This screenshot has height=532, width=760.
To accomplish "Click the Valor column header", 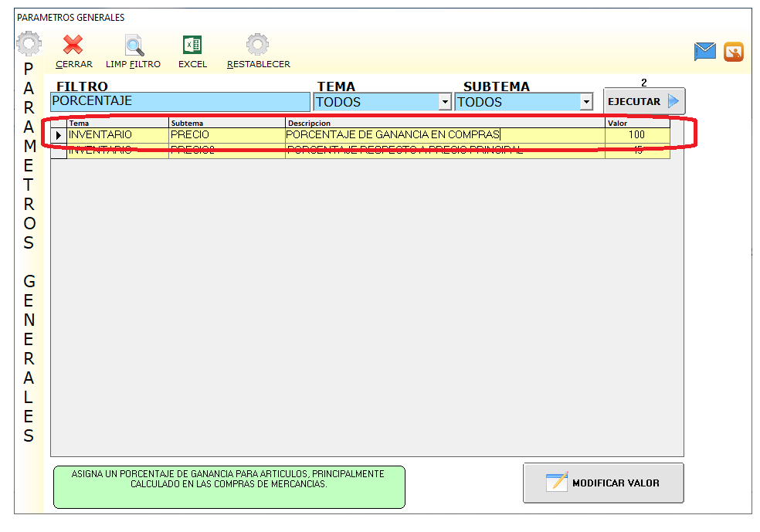I will tap(636, 123).
